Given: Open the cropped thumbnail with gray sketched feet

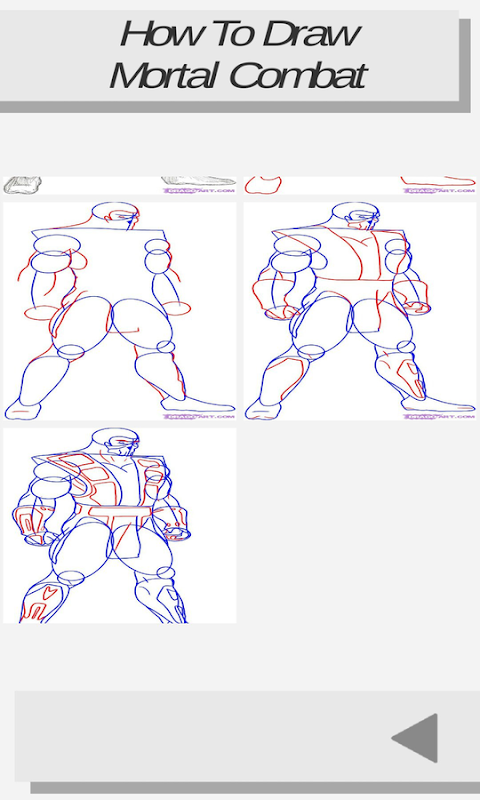Looking at the screenshot, I should [120, 185].
